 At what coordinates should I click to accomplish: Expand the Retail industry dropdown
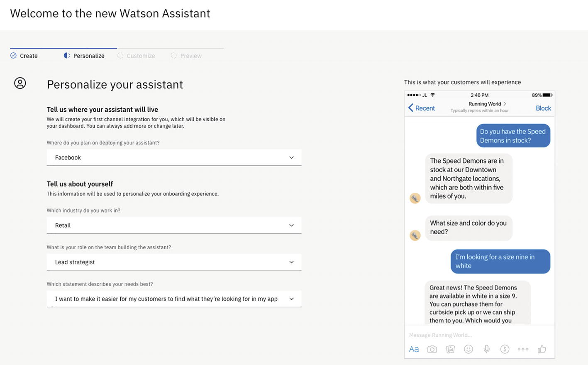click(x=174, y=225)
